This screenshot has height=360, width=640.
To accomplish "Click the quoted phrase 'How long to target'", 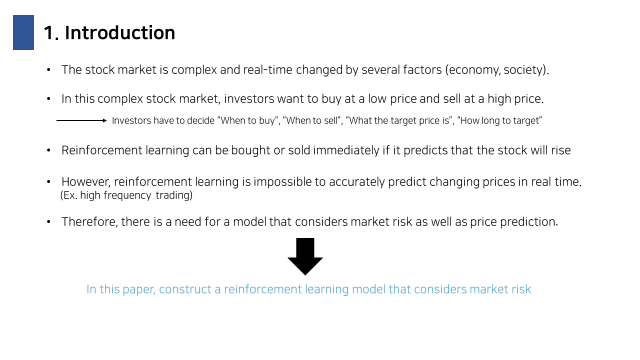I will pyautogui.click(x=500, y=120).
